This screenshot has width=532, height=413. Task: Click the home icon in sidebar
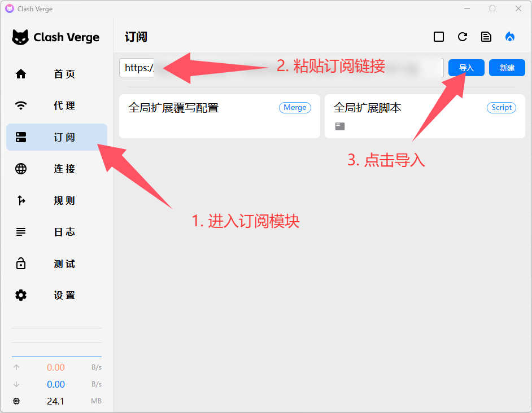pyautogui.click(x=21, y=74)
